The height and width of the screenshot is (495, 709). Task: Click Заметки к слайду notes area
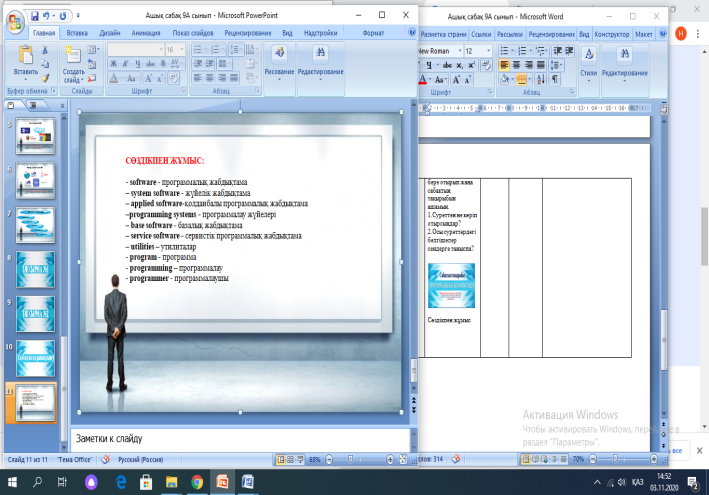pyautogui.click(x=241, y=439)
